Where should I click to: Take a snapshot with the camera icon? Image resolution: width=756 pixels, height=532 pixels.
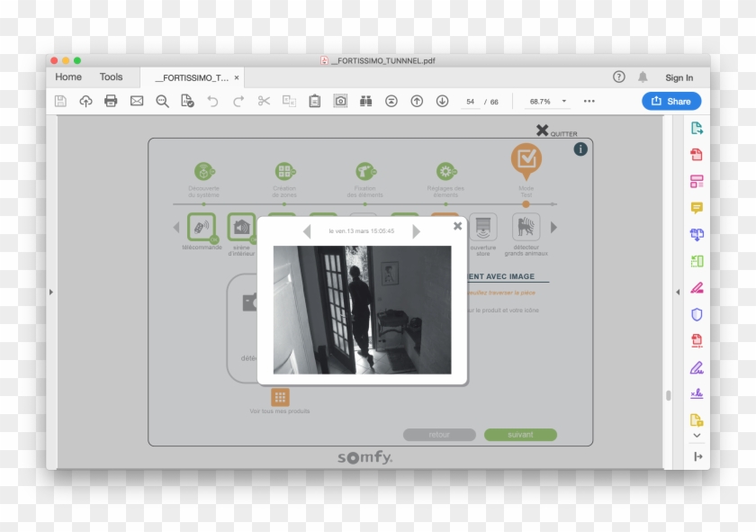340,101
